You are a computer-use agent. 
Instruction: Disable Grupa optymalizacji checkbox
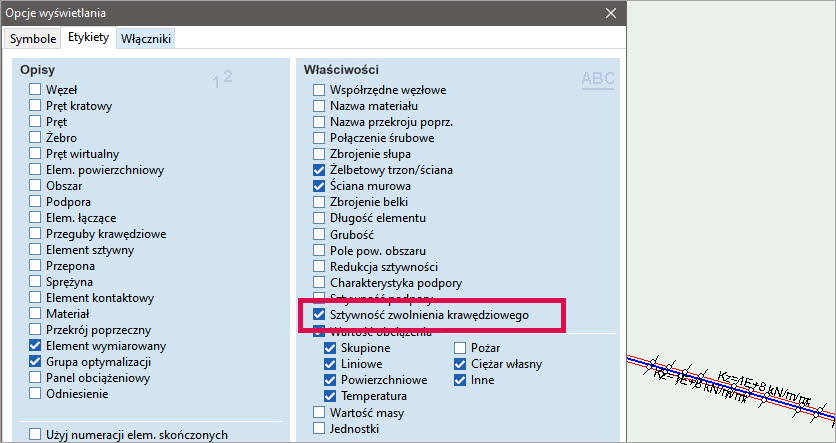click(36, 362)
